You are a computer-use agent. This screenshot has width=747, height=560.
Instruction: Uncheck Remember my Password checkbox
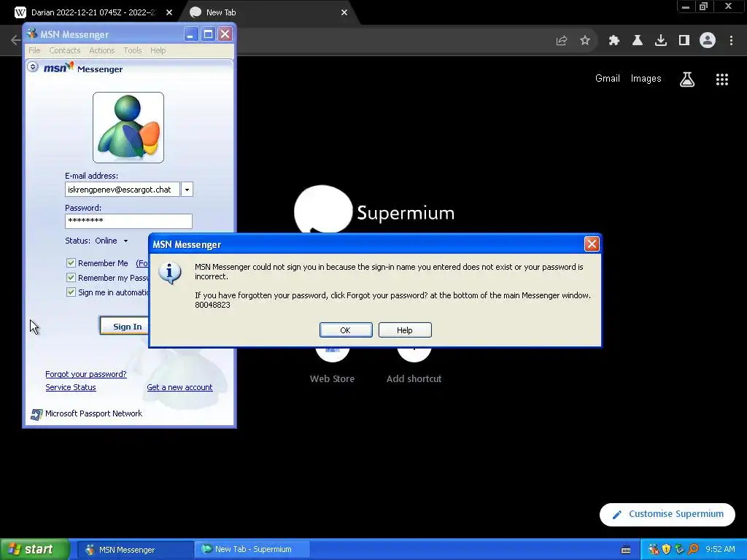[x=71, y=278]
